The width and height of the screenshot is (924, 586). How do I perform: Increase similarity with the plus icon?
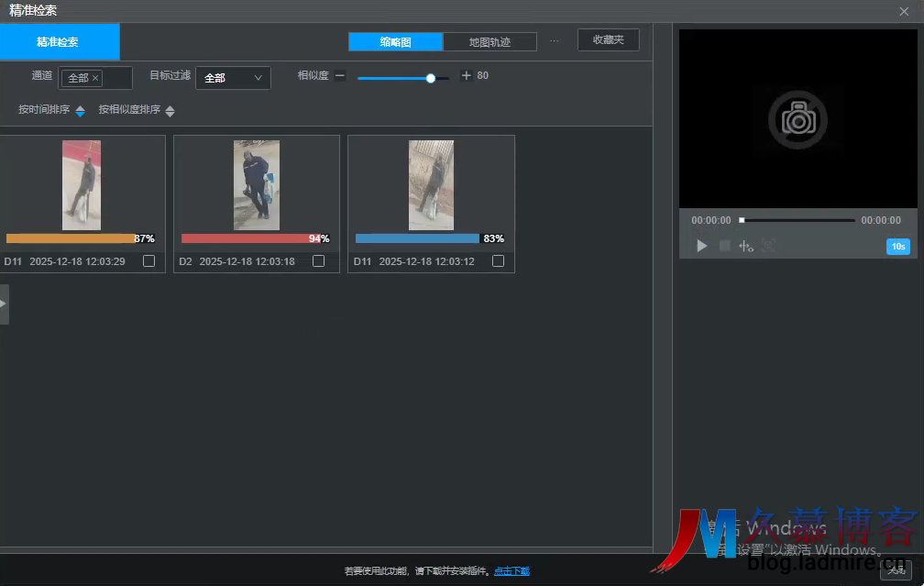click(466, 76)
